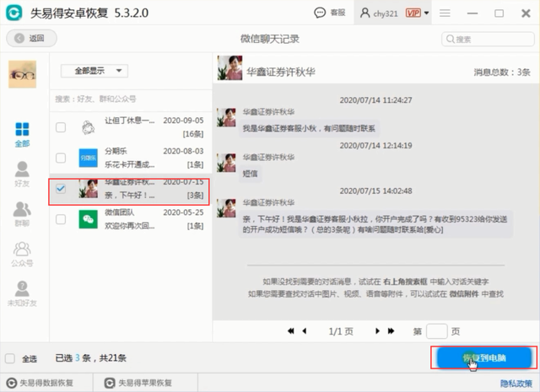Click the [16条] count of 让但丁休息一...
The image size is (540, 392).
pos(193,134)
